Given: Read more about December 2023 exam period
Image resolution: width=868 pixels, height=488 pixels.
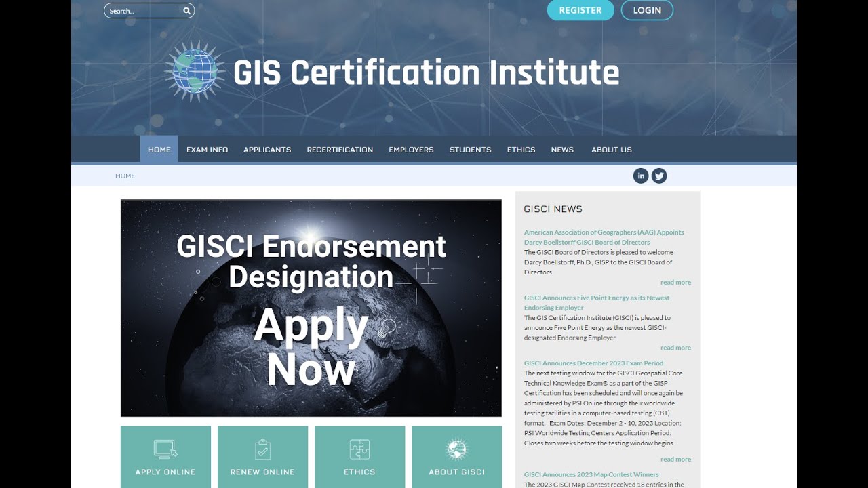Looking at the screenshot, I should (x=676, y=460).
